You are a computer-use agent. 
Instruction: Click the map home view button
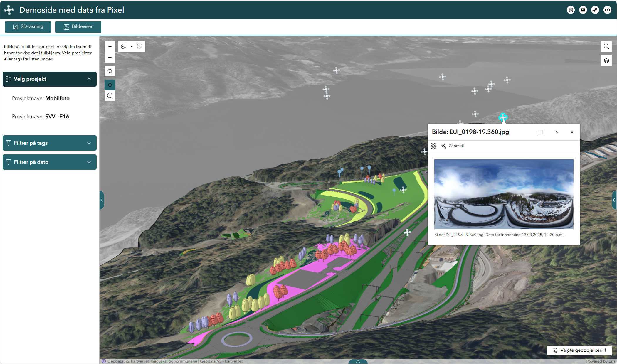tap(110, 71)
